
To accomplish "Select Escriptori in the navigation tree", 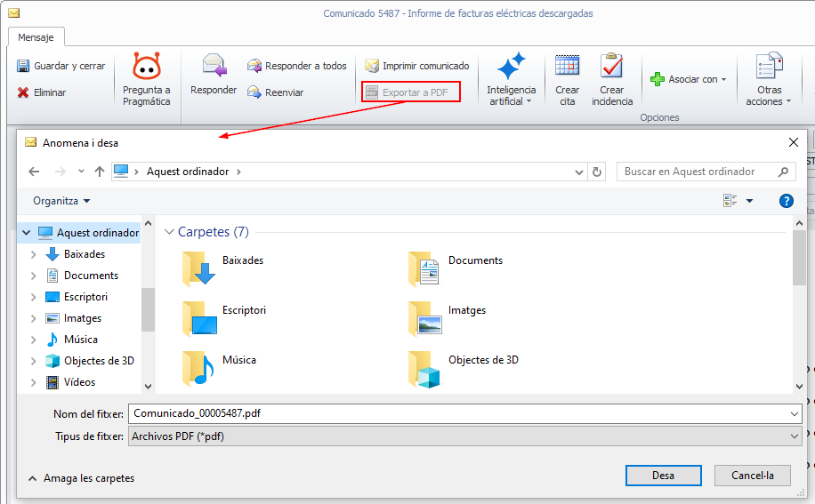I will (x=85, y=297).
